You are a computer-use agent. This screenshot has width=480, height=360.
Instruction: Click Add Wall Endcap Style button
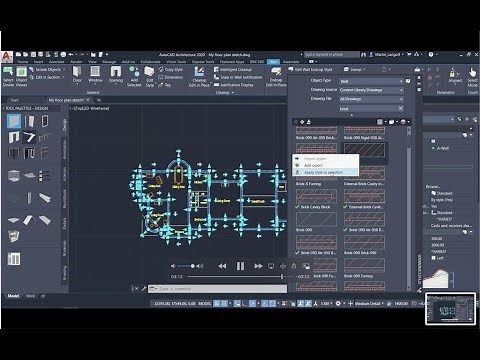coord(311,69)
